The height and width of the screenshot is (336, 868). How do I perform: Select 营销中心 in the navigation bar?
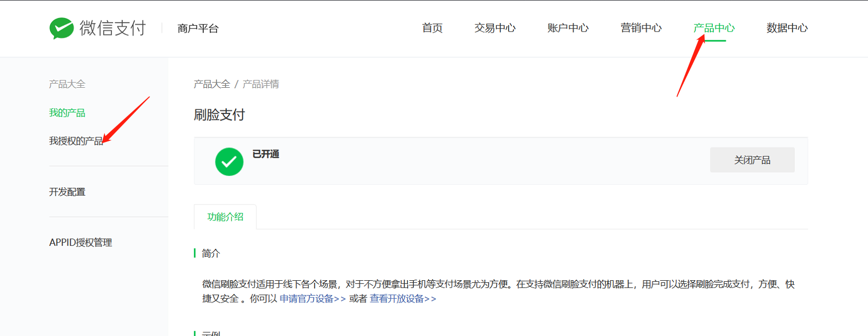[641, 28]
